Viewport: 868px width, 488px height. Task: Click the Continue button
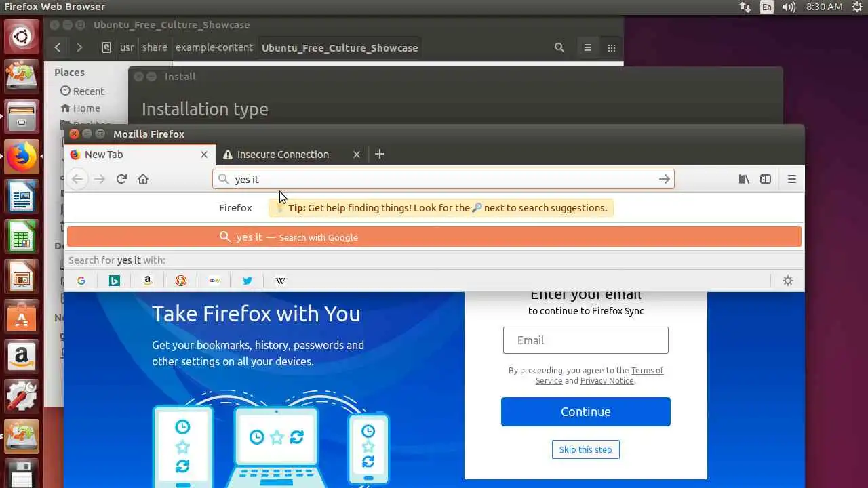pyautogui.click(x=586, y=411)
